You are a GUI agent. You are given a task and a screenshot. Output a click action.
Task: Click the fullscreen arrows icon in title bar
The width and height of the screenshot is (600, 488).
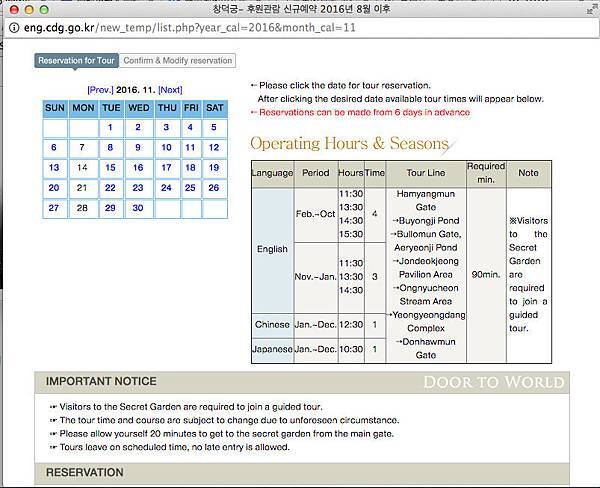coord(592,10)
